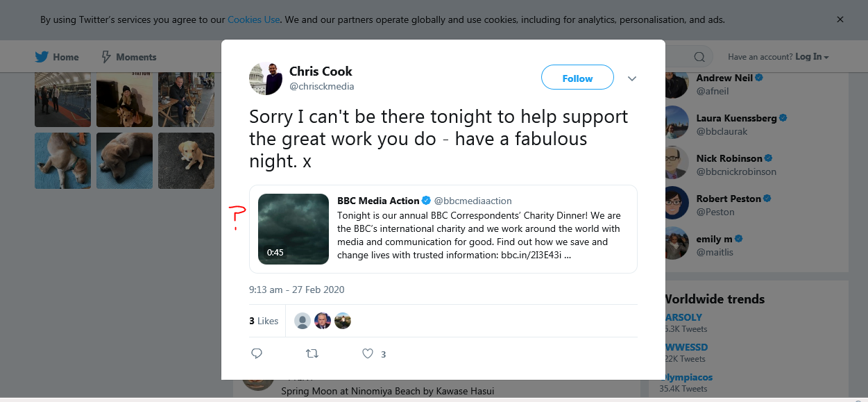Open the Moments tab

point(129,57)
